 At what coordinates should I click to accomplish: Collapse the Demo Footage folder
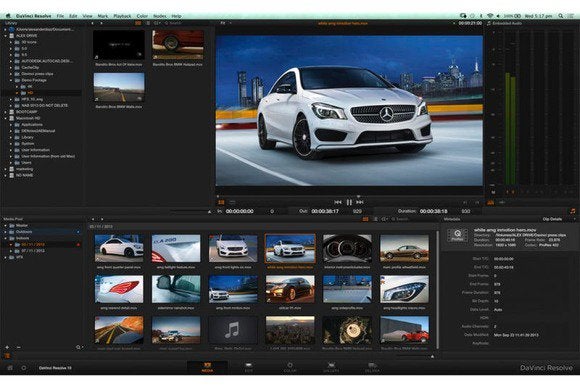click(11, 80)
